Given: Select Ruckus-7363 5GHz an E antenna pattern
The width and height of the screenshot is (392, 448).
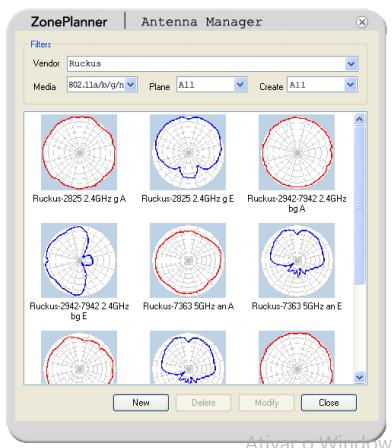Looking at the screenshot, I should tap(297, 260).
